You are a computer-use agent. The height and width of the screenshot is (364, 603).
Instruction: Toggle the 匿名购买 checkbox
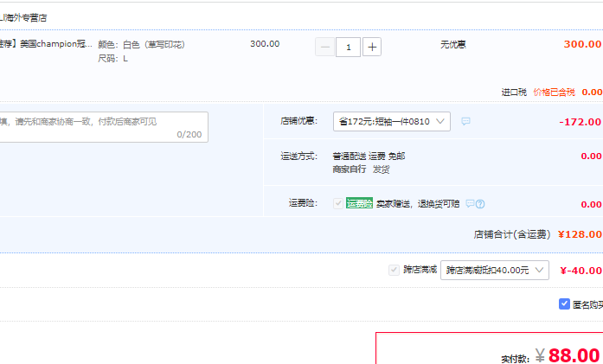click(564, 304)
